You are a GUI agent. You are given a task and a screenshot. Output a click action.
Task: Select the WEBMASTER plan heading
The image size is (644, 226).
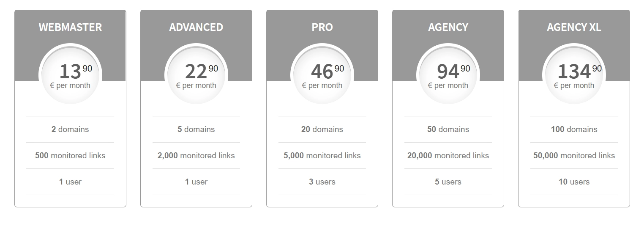point(70,27)
